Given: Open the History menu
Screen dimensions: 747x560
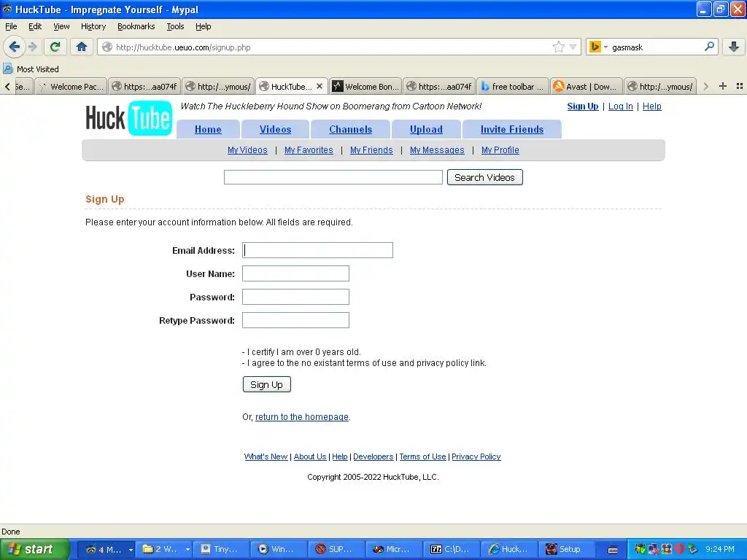Looking at the screenshot, I should [93, 26].
